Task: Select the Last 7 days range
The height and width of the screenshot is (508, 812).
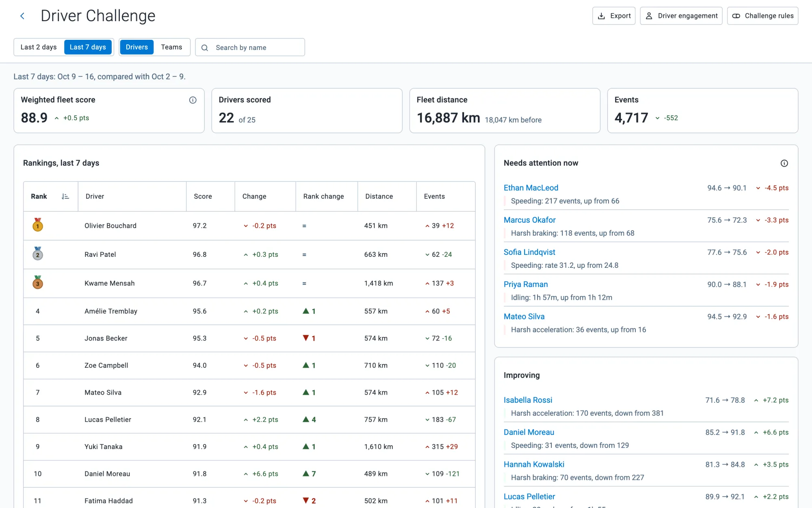Action: click(x=88, y=47)
